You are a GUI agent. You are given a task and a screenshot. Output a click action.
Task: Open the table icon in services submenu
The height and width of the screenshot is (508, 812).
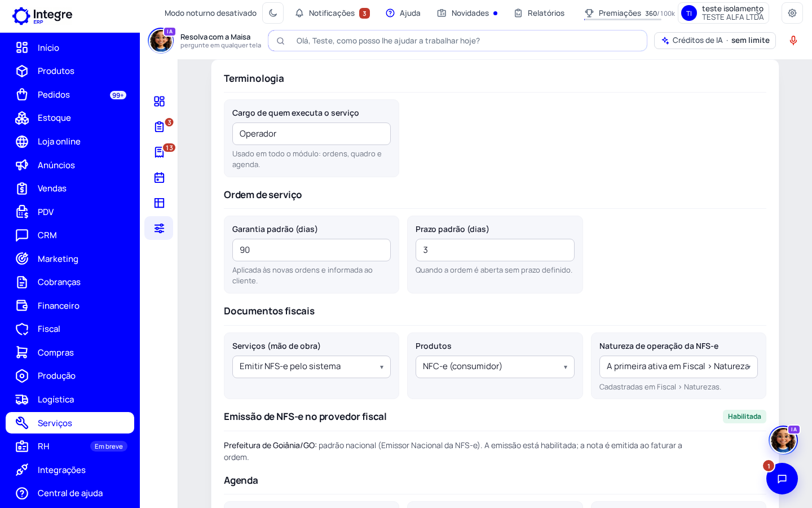point(159,203)
